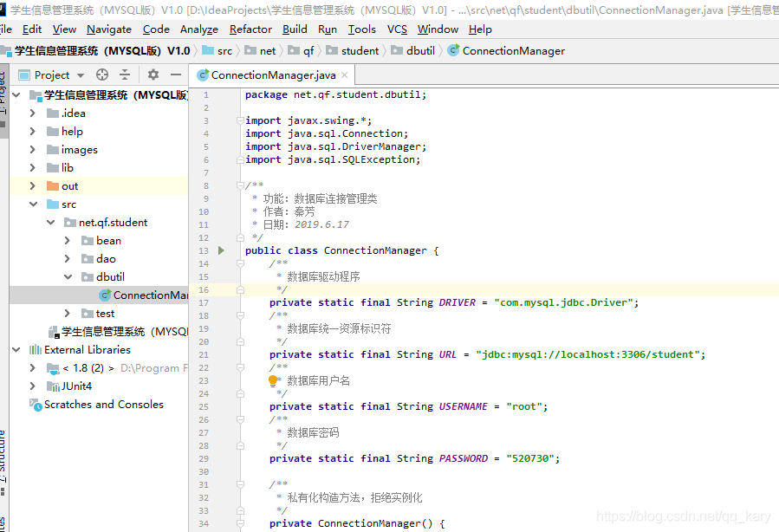Close the ConnectionManager.java tab
This screenshot has width=779, height=532.
(x=344, y=75)
